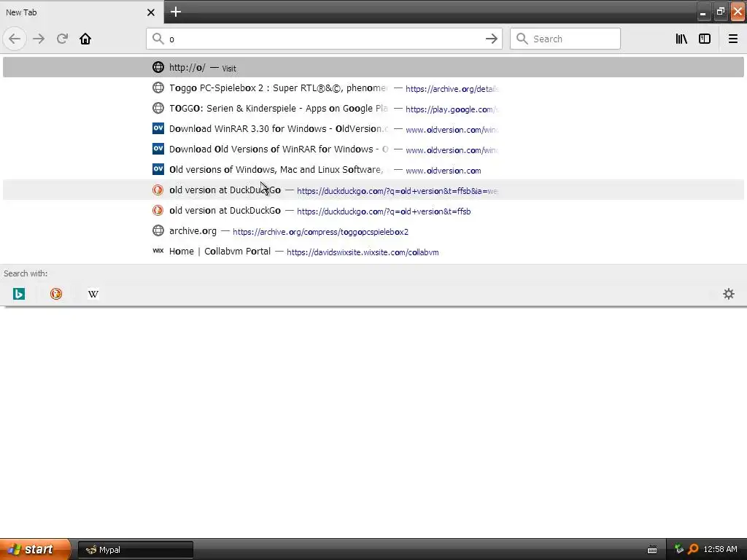The height and width of the screenshot is (560, 747).
Task: Go back with the back arrow button
Action: pos(15,39)
